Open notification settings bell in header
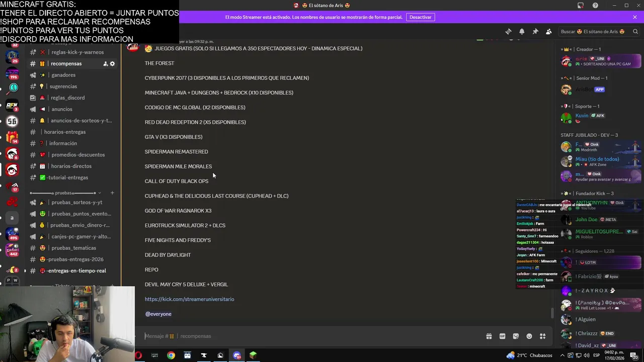Image resolution: width=644 pixels, height=362 pixels. point(522,32)
